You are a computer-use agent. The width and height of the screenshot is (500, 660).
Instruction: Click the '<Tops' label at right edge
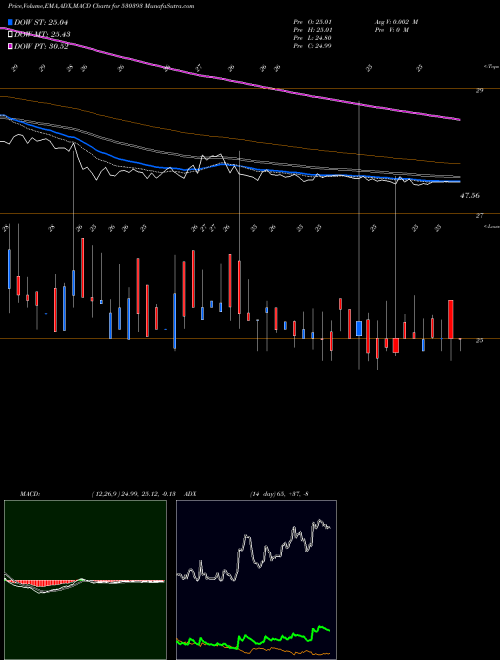(x=491, y=67)
